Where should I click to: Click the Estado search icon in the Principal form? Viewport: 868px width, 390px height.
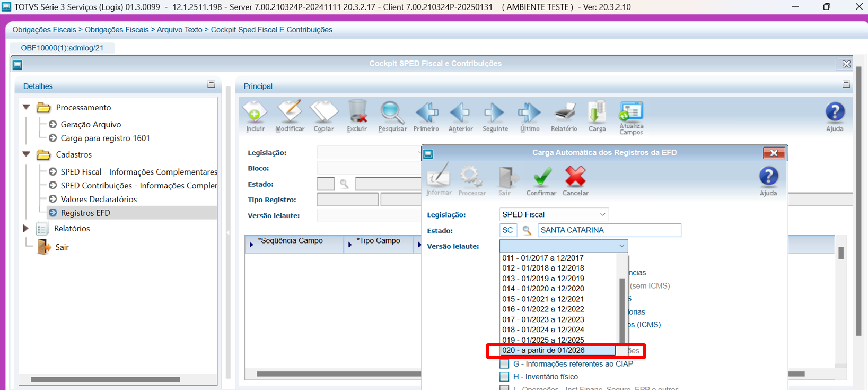coord(344,184)
